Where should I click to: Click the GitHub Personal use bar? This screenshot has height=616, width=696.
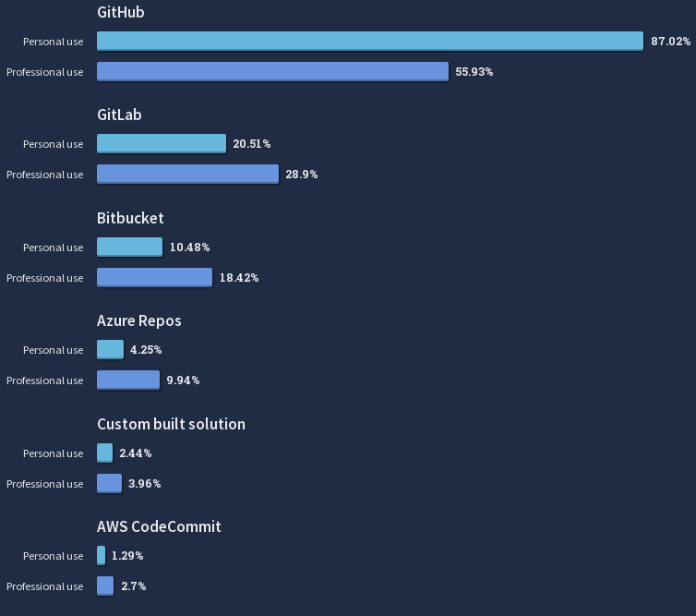point(370,41)
